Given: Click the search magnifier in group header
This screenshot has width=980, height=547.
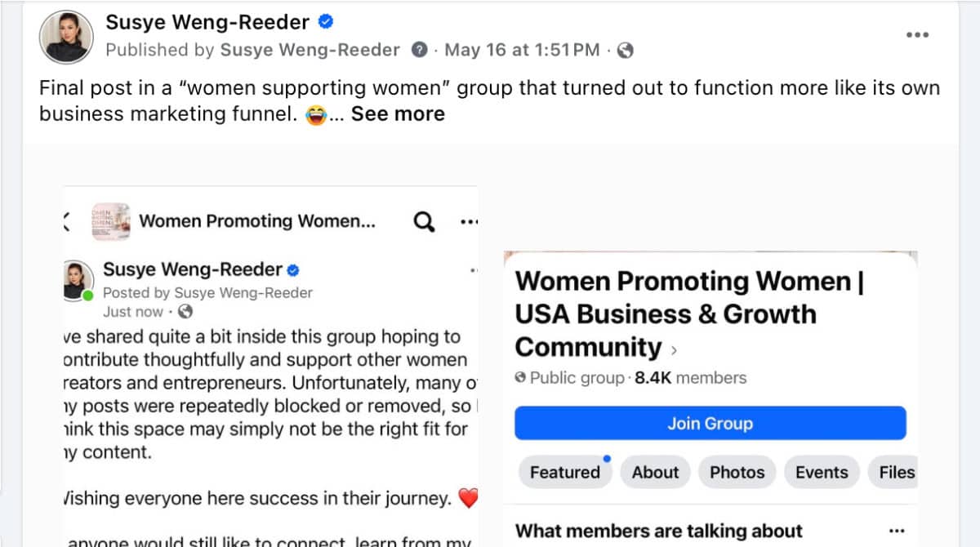Looking at the screenshot, I should point(425,221).
